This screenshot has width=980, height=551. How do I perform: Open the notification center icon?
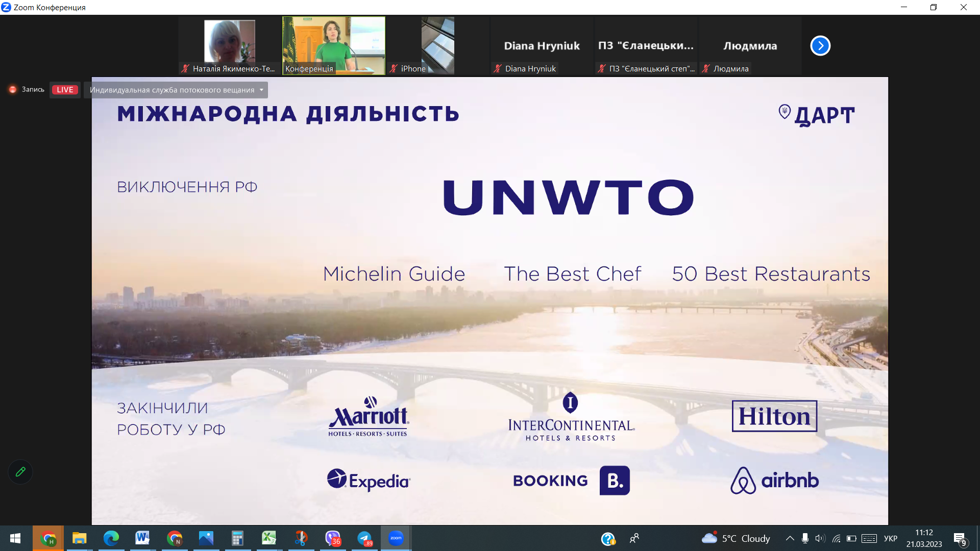pyautogui.click(x=960, y=538)
